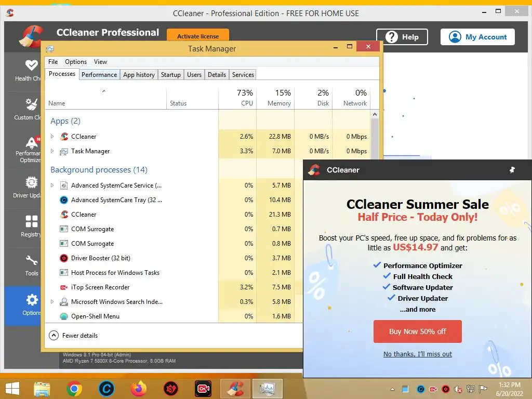
Task: Switch to the Details tab
Action: click(x=217, y=75)
